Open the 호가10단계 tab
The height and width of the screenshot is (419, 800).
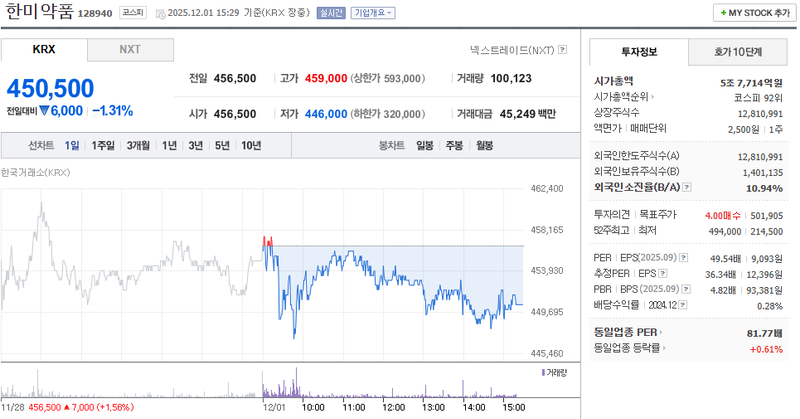coord(738,52)
